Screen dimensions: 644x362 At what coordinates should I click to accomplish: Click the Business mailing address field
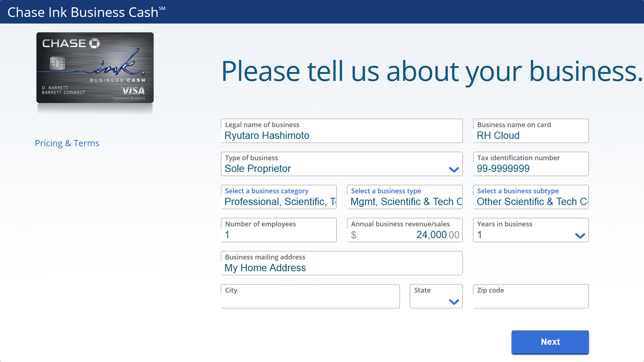click(341, 263)
